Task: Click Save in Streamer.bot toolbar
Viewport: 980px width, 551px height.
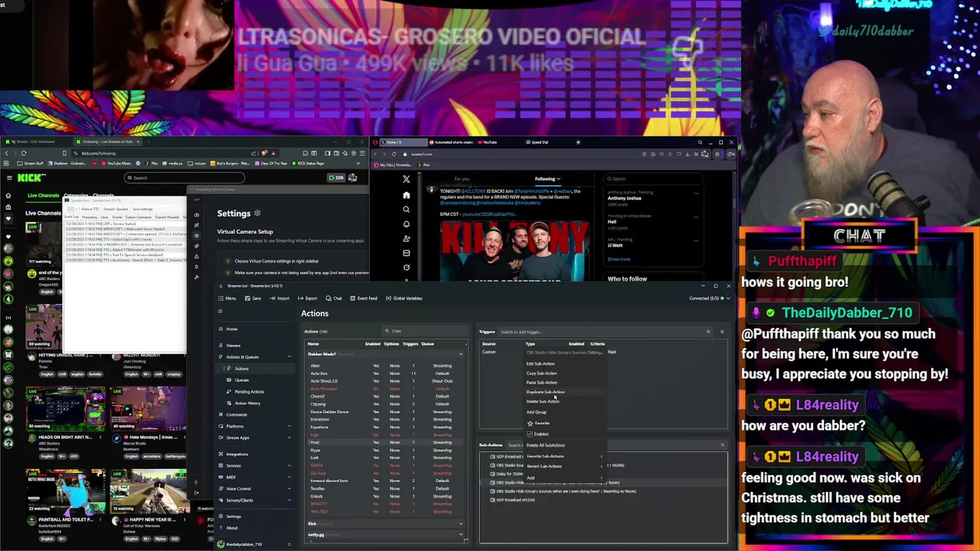Action: [253, 298]
